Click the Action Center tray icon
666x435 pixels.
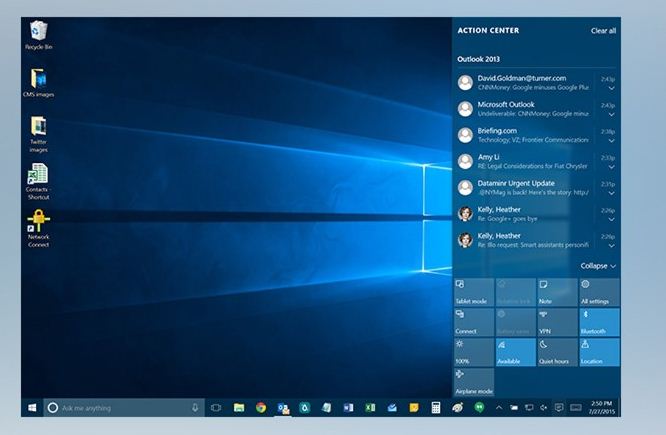pos(559,408)
